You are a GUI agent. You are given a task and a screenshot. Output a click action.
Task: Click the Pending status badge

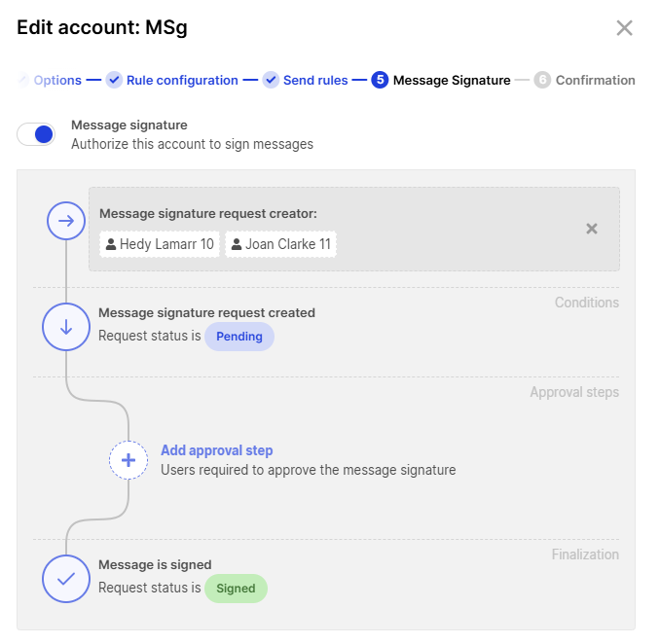click(x=239, y=337)
